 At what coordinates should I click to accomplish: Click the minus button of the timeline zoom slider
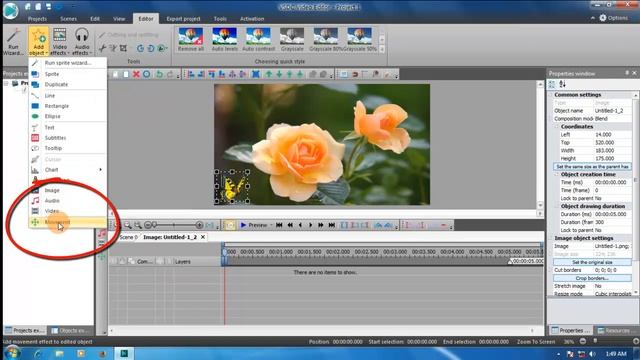click(x=148, y=225)
